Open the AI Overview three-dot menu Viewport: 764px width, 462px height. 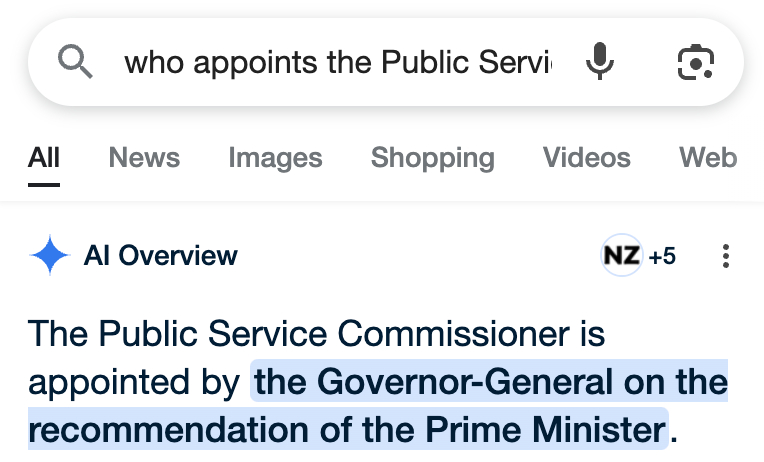pos(726,257)
